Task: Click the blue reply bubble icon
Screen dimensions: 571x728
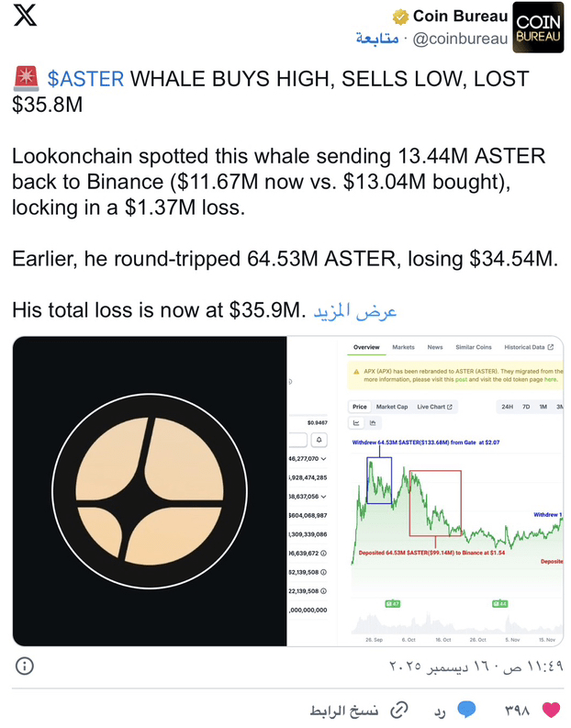Action: point(467,711)
